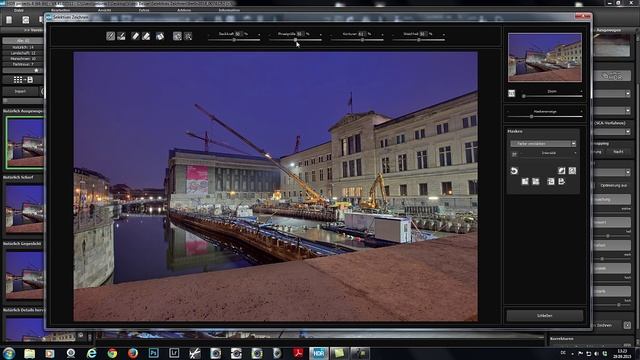Click the Deckkraft percentage value field
640x360 pixels.
[239, 34]
